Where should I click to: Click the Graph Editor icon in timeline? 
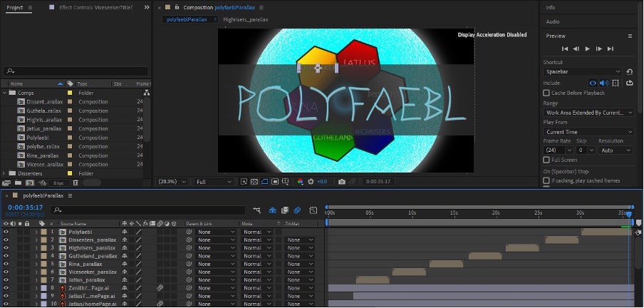click(313, 210)
